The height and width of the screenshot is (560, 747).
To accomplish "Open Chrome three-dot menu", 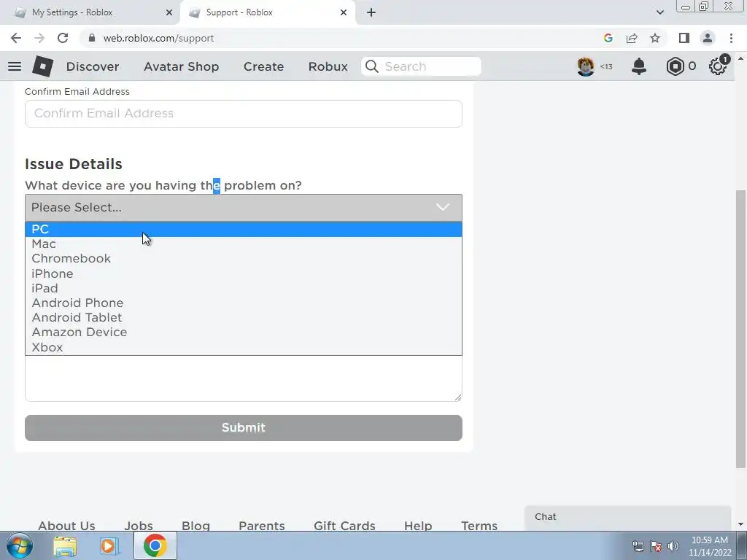I will coord(731,38).
